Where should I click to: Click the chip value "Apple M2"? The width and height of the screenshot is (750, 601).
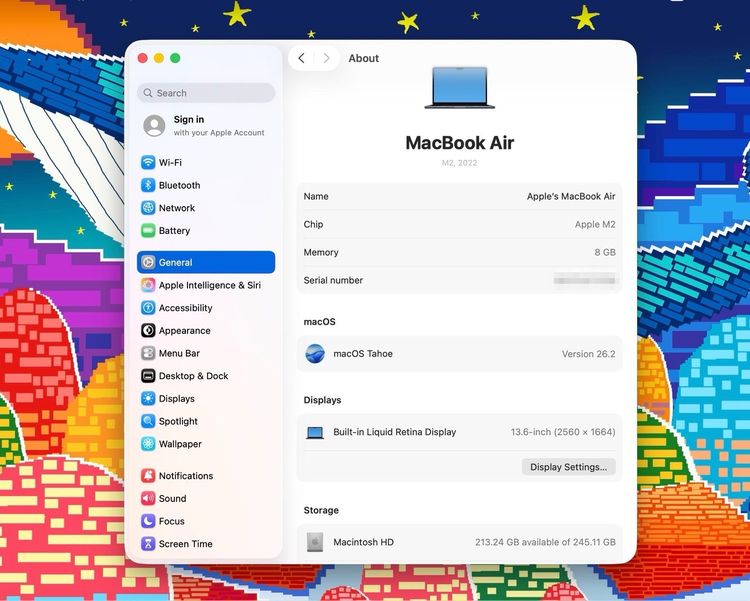[595, 224]
